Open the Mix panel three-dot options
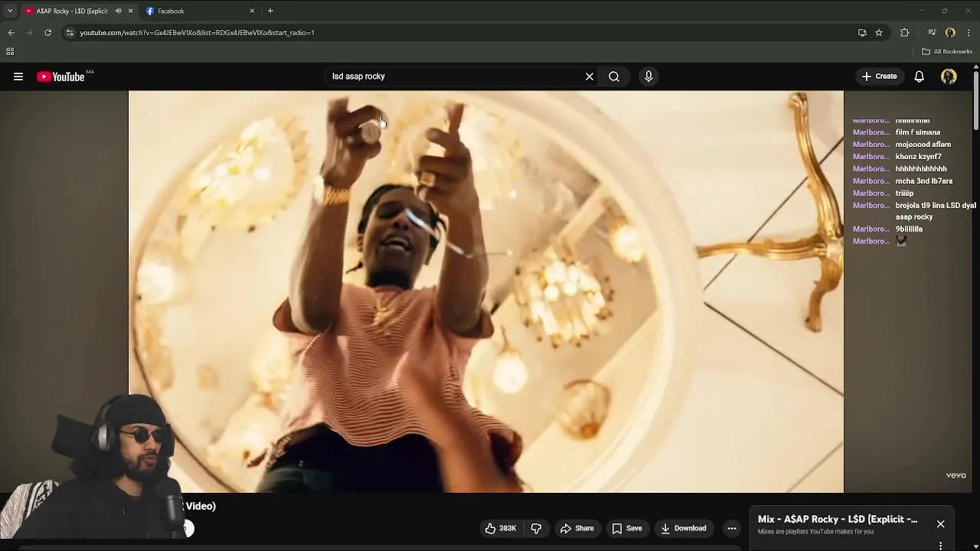980x551 pixels. pos(940,546)
